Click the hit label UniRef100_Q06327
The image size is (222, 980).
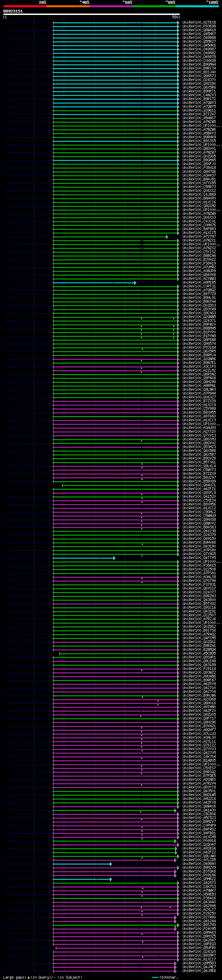point(199,397)
